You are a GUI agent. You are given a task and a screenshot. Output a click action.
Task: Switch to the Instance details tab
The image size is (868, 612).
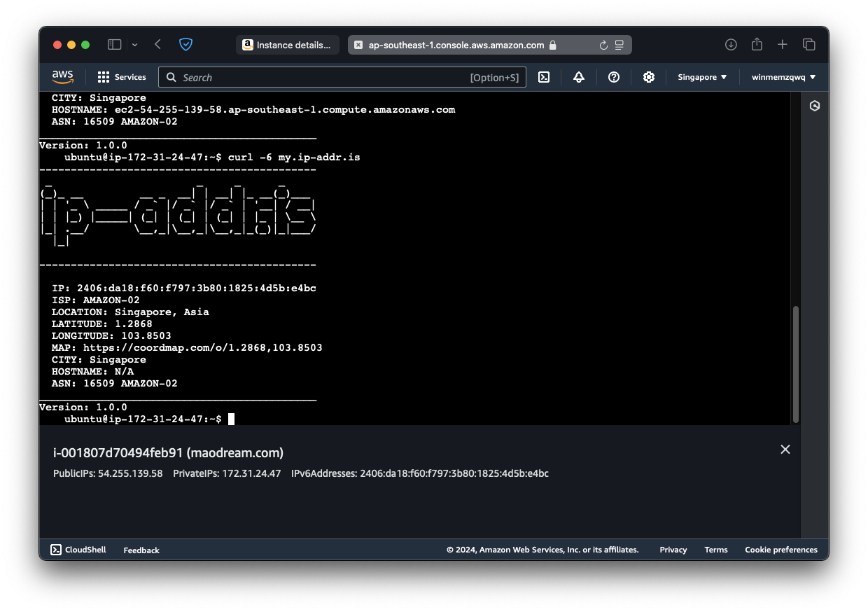(x=288, y=45)
